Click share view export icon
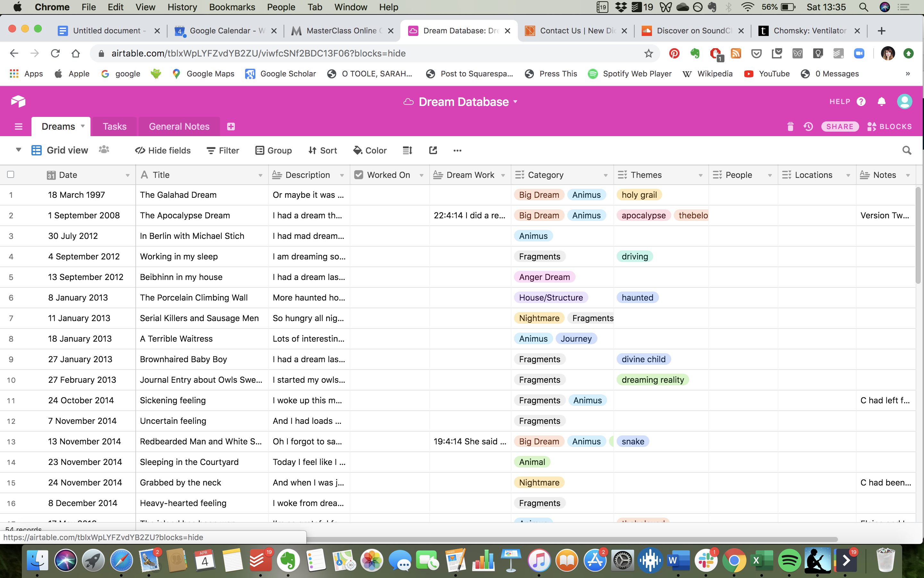 coord(432,150)
